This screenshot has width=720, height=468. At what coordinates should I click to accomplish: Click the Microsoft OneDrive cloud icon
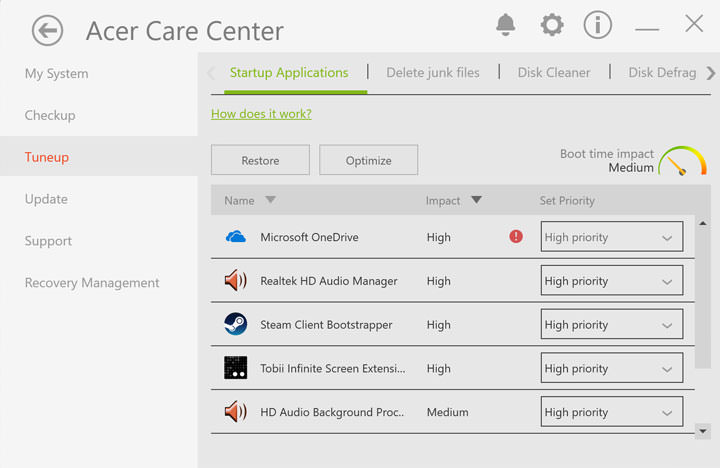[x=236, y=237]
